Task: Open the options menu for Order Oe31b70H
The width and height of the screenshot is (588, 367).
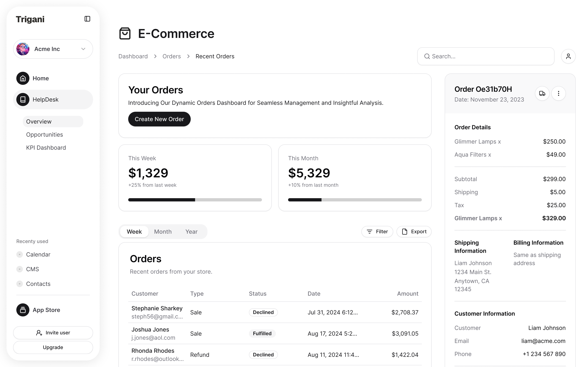Action: click(x=558, y=93)
